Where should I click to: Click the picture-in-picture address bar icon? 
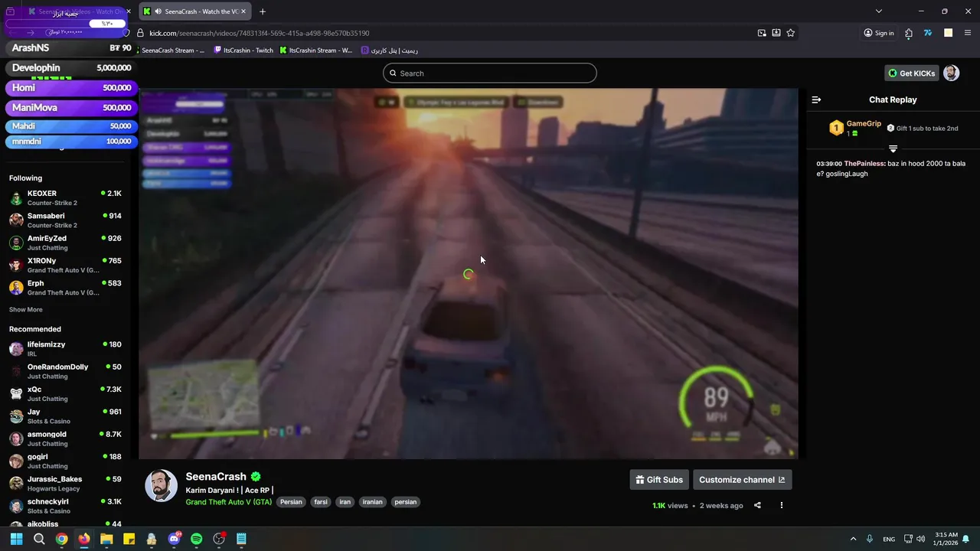(762, 33)
